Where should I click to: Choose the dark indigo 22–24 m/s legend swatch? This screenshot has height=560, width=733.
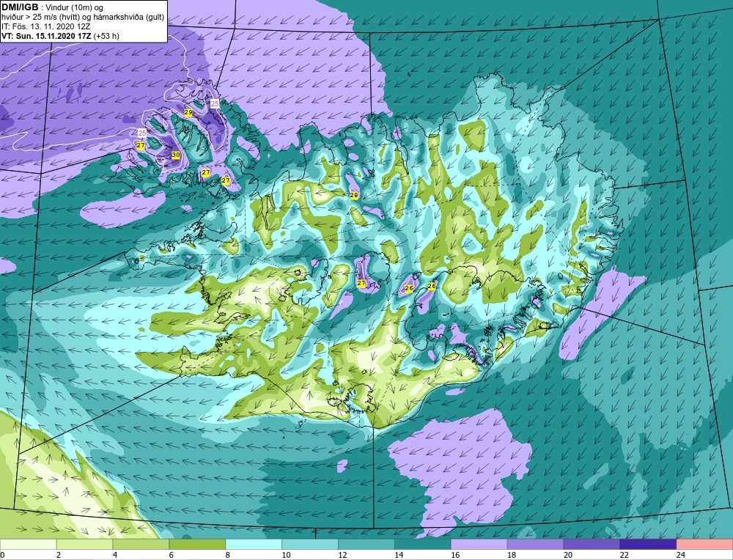(x=648, y=545)
